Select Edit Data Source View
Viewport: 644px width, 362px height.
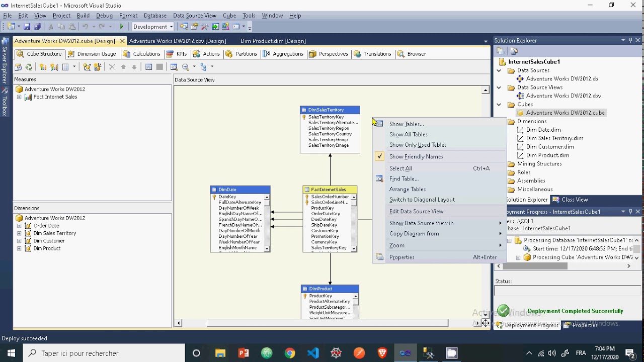[439, 211]
